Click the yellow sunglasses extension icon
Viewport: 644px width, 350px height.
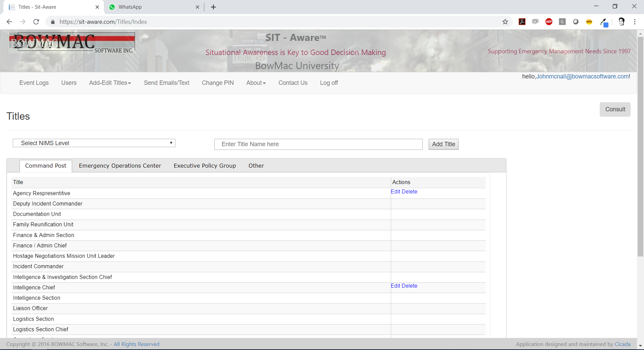pos(589,22)
